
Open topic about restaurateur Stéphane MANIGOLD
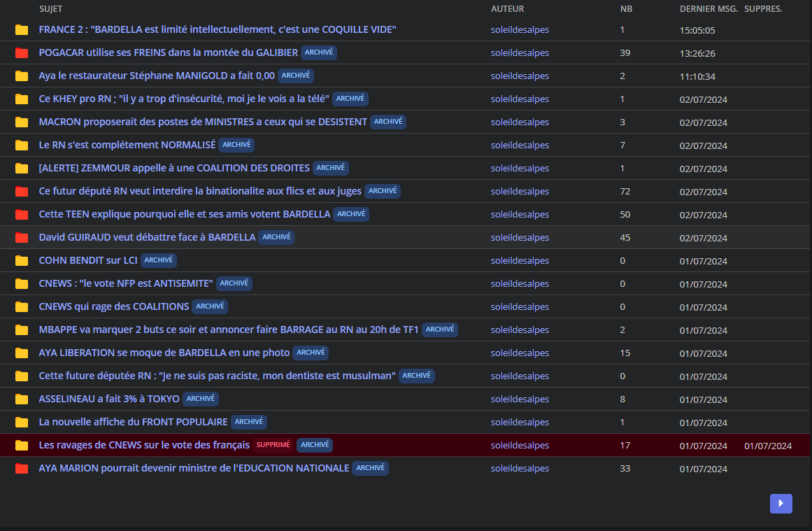(x=157, y=76)
